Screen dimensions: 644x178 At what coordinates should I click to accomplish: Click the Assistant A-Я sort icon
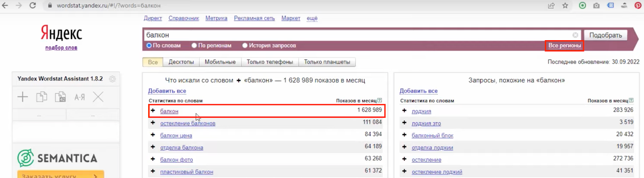pyautogui.click(x=79, y=97)
